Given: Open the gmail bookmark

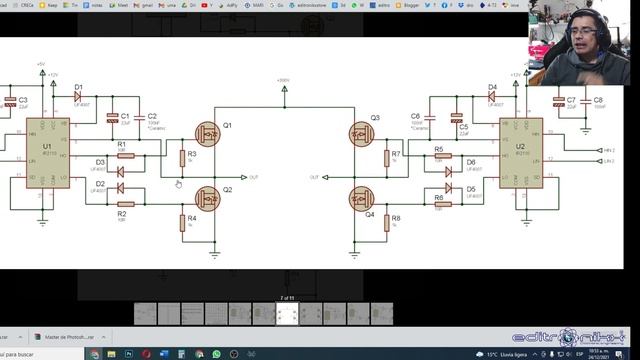Looking at the screenshot, I should click(143, 5).
